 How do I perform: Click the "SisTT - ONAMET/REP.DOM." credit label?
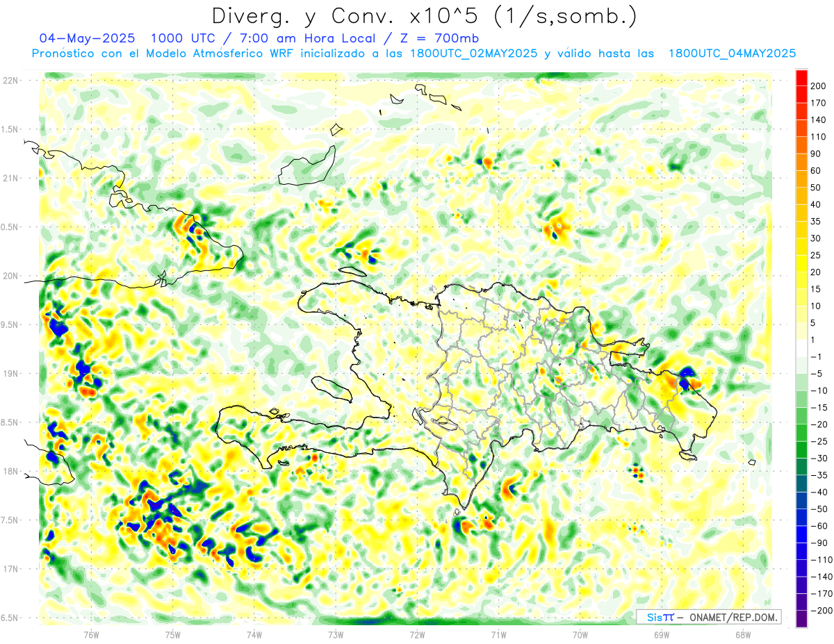pos(708,617)
